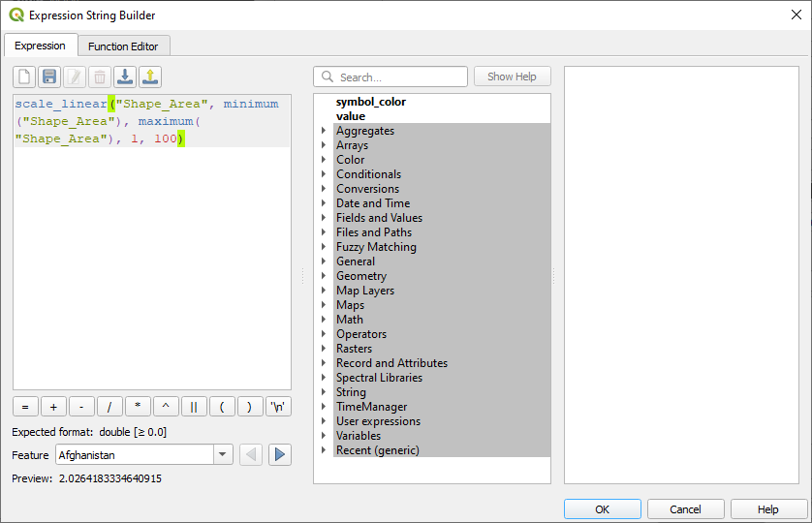Open the Feature dropdown showing Afghanistan
The height and width of the screenshot is (523, 812).
tap(222, 454)
